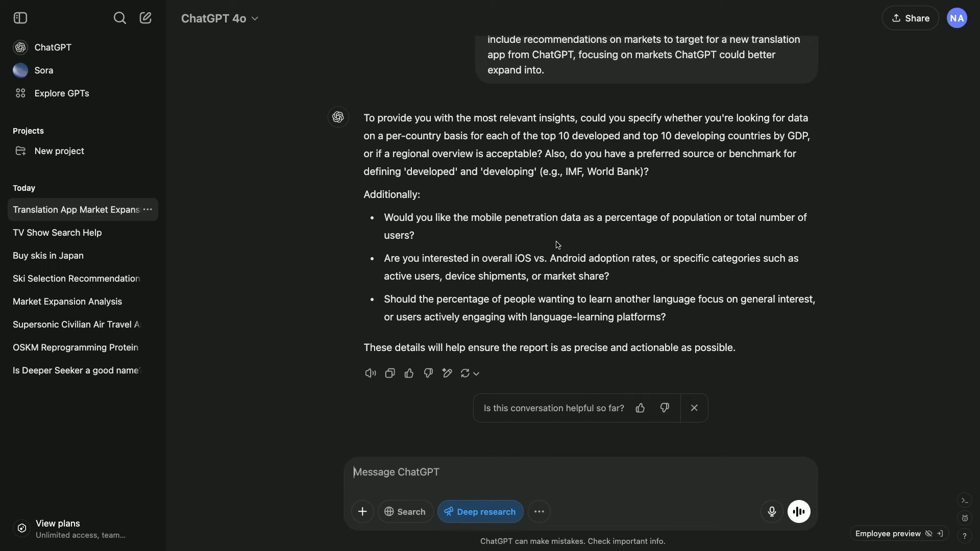Click thumbs up under the response
The height and width of the screenshot is (551, 980).
409,373
